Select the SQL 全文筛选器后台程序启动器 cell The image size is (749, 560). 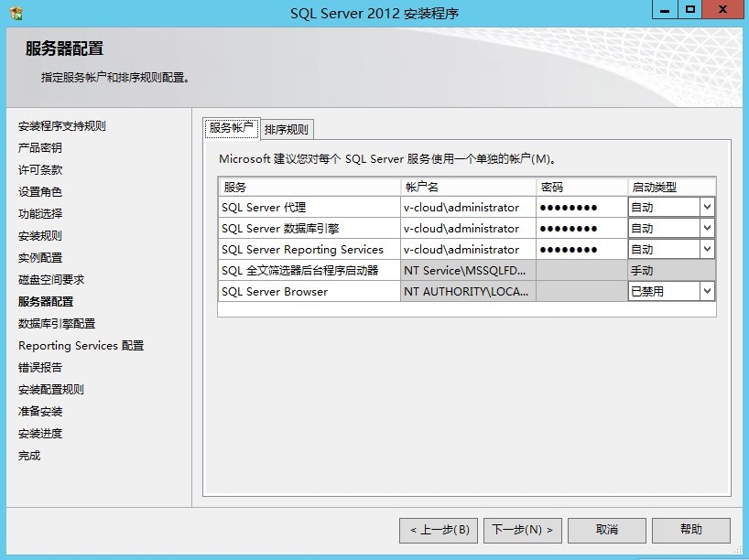(x=309, y=270)
